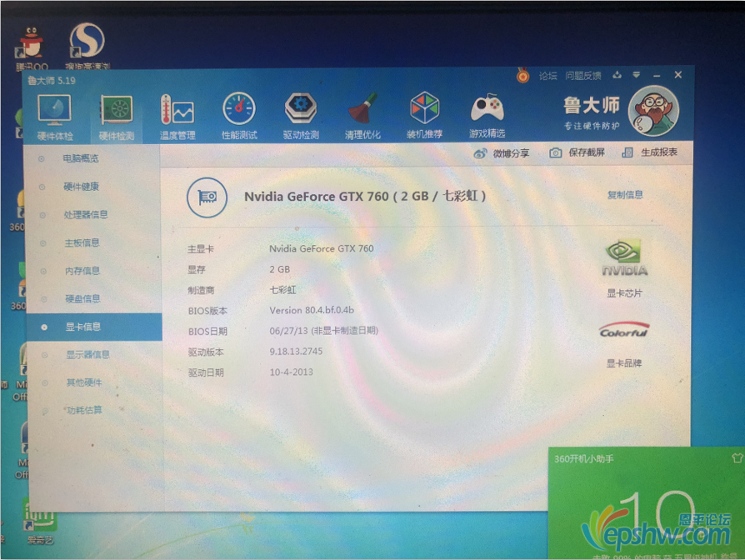This screenshot has width=745, height=560.
Task: Open Sogou browser desktop shortcut
Action: coord(87,47)
